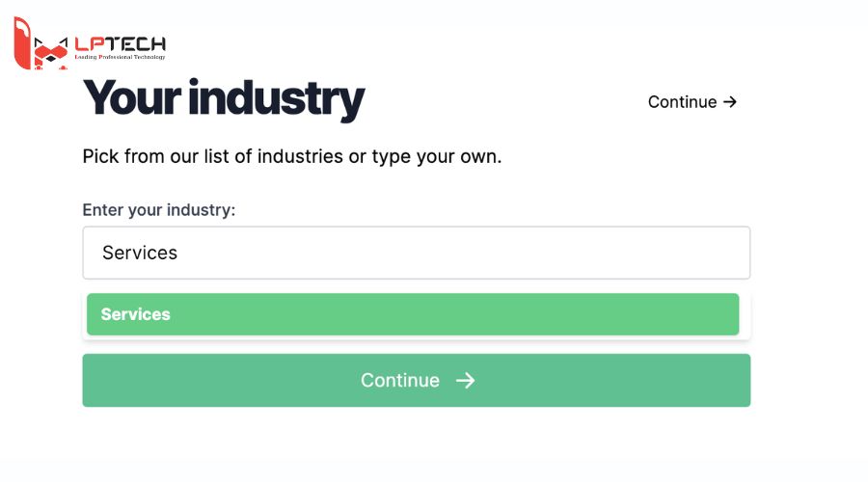868x482 pixels.
Task: Click the white "Continue" label on the green button
Action: [400, 381]
